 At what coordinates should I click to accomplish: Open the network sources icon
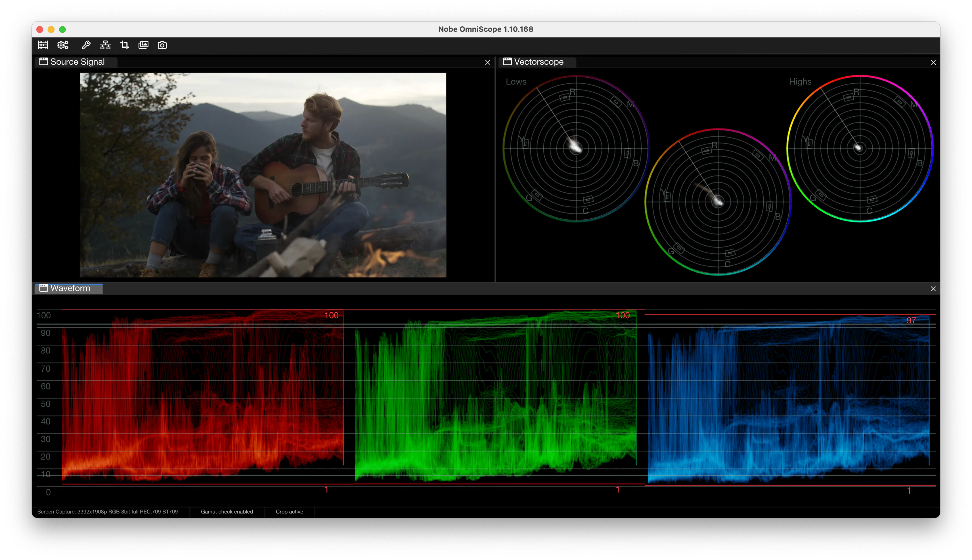(105, 45)
